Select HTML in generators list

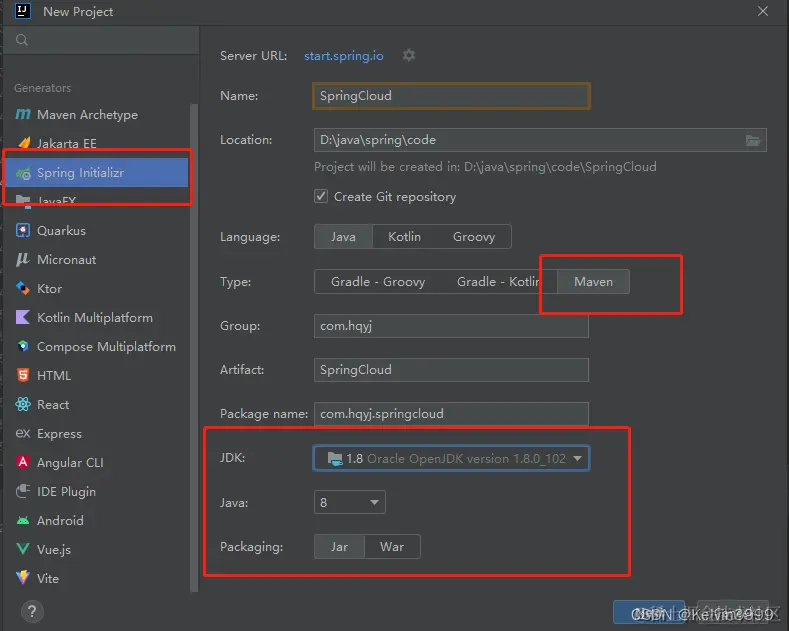96,375
